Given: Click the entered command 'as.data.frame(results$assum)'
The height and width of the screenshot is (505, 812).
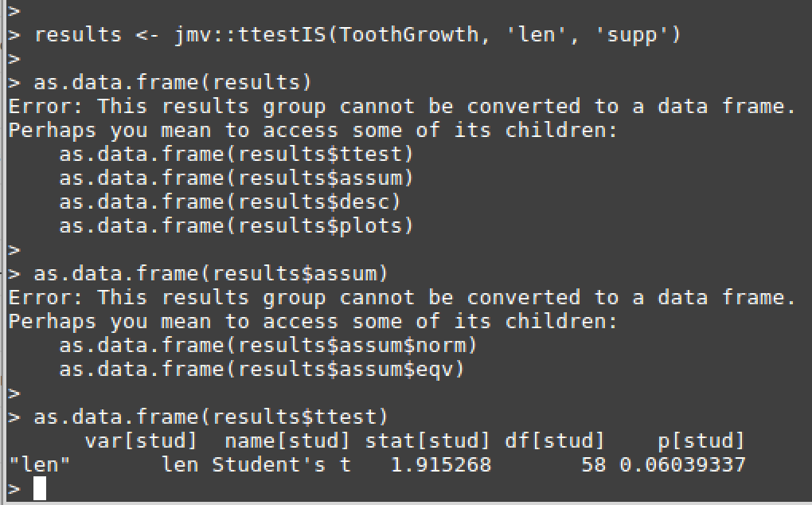Looking at the screenshot, I should [211, 273].
